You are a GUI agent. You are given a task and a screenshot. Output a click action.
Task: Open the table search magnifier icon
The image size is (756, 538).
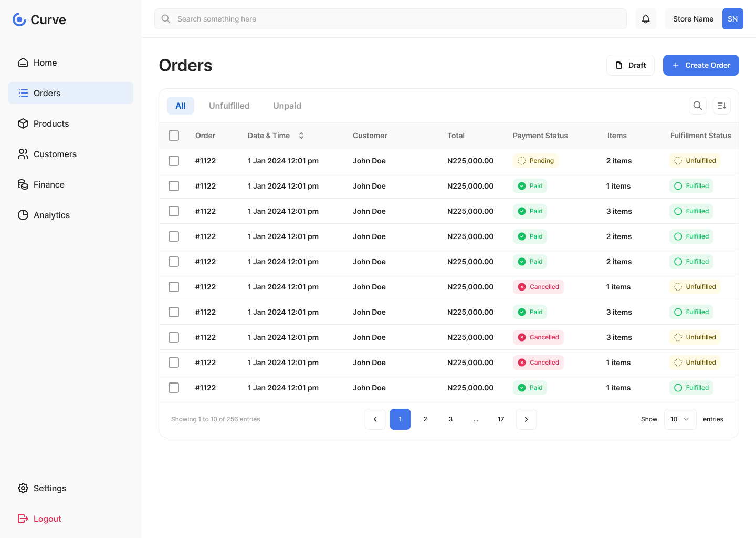pos(698,106)
